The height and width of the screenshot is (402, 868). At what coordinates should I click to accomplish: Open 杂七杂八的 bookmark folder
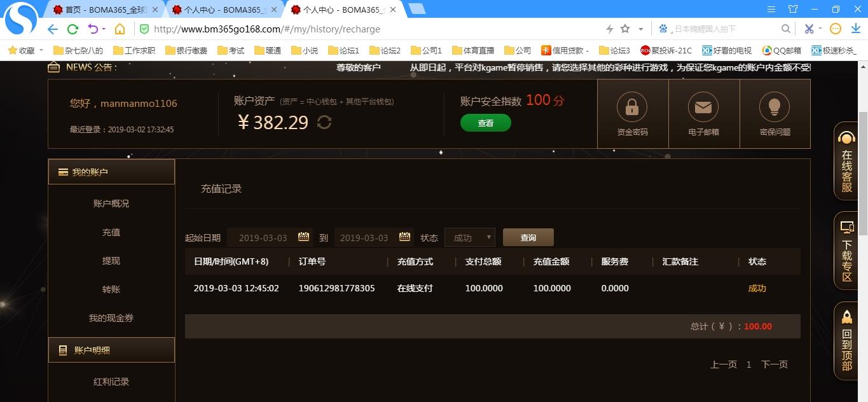[x=78, y=50]
